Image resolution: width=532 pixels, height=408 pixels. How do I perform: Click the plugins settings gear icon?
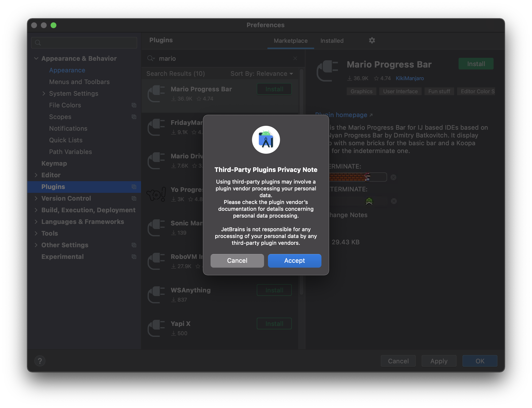coord(372,40)
